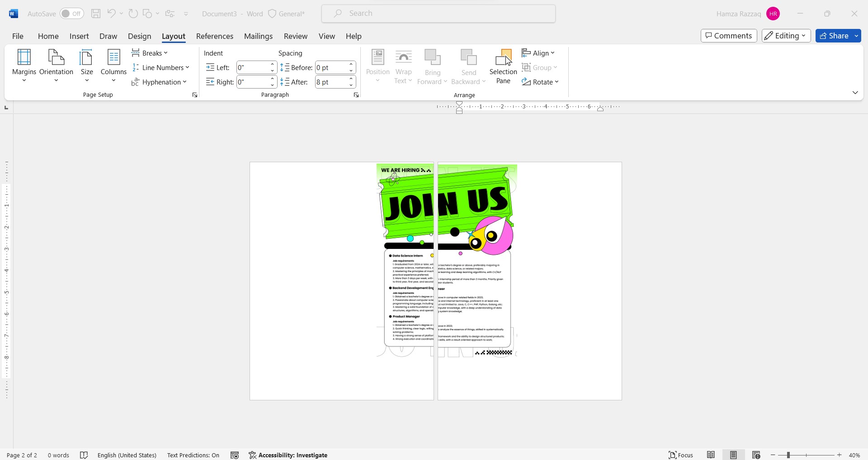This screenshot has width=868, height=460.
Task: Open the Columns menu
Action: [113, 66]
